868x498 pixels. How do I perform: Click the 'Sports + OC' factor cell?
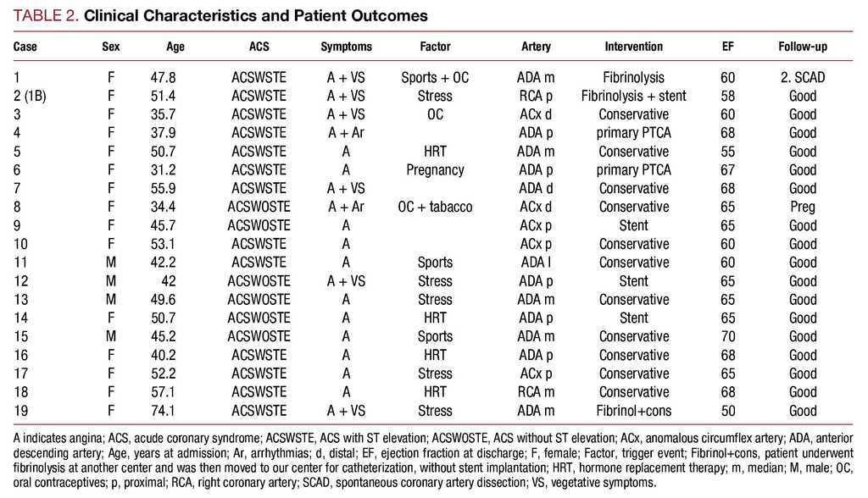click(x=435, y=78)
